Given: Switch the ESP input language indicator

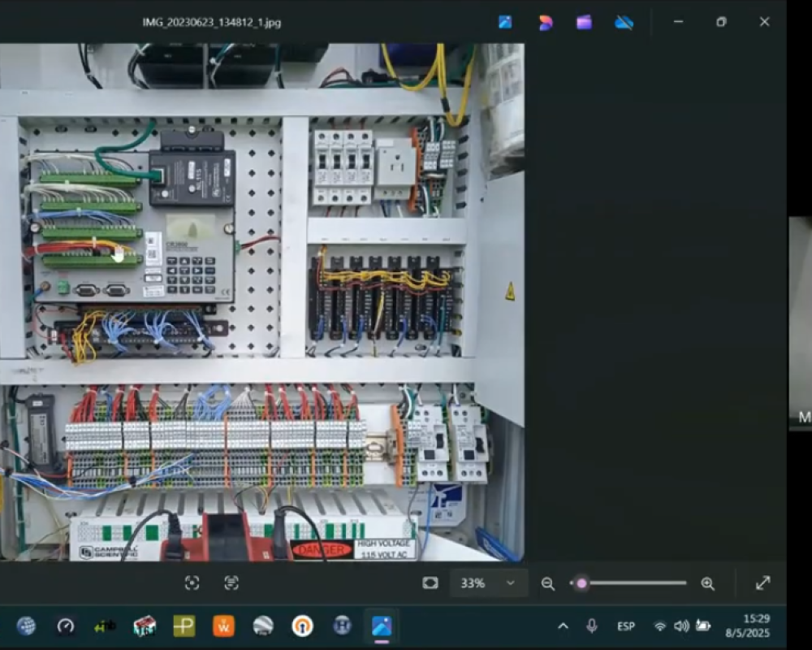Looking at the screenshot, I should click(625, 626).
